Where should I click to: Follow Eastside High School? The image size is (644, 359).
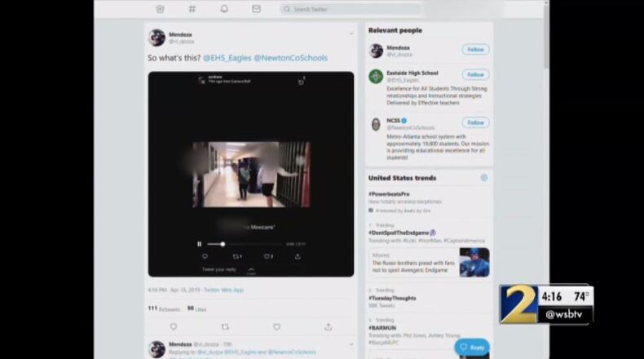pyautogui.click(x=475, y=74)
